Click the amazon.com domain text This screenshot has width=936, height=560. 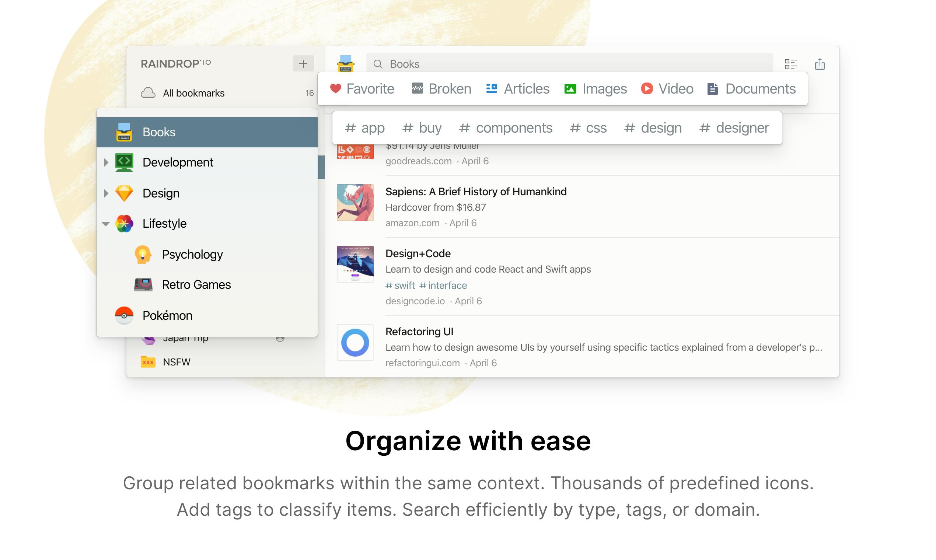click(x=412, y=223)
